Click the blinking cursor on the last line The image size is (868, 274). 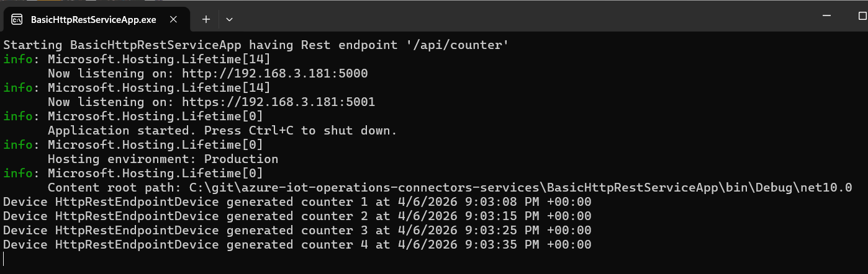[x=4, y=259]
